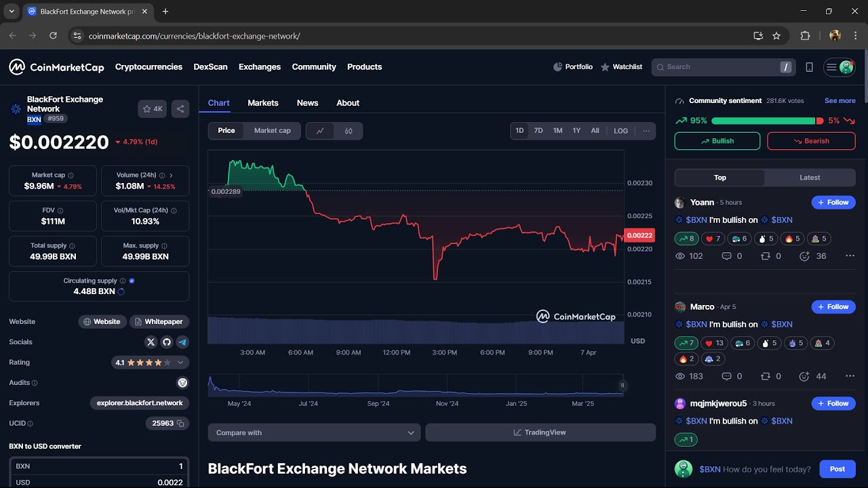The height and width of the screenshot is (488, 868).
Task: Install app icon in the address bar
Action: (x=758, y=36)
